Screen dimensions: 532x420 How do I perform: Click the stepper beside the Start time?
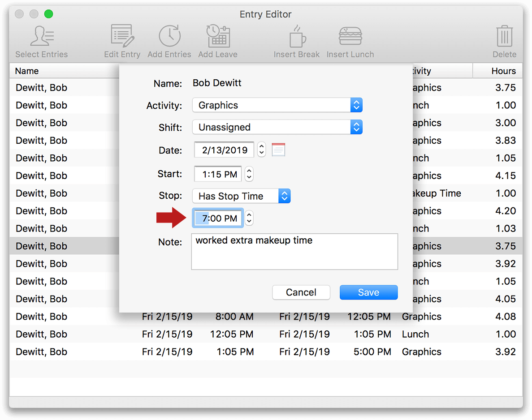pos(249,174)
